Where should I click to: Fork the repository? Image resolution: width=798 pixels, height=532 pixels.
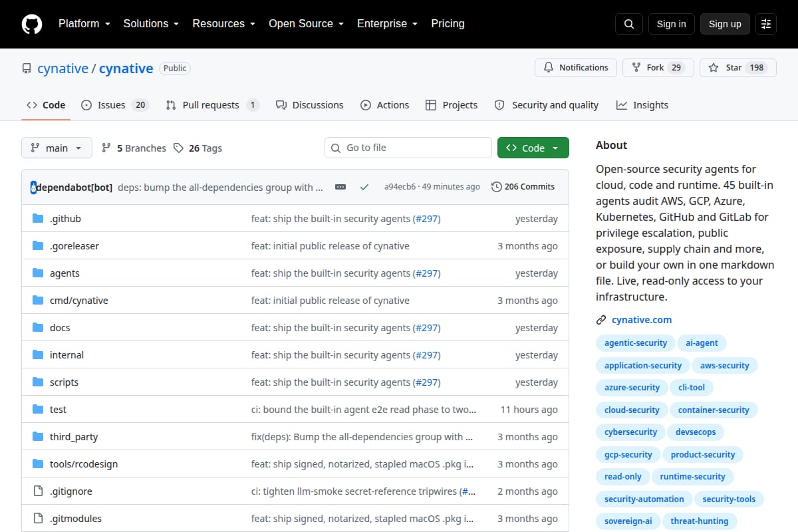[x=658, y=68]
